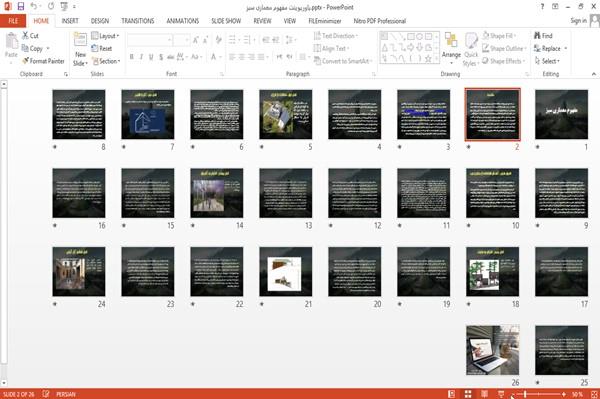Toggle center text alignment
This screenshot has height=399, width=600.
pyautogui.click(x=241, y=57)
